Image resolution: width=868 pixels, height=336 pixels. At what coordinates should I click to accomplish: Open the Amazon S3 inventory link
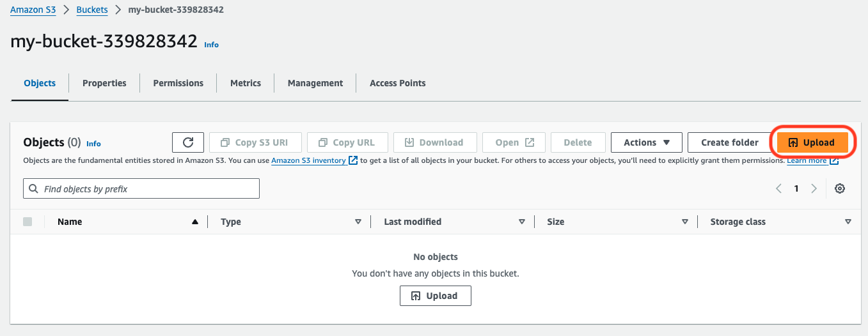(x=309, y=160)
